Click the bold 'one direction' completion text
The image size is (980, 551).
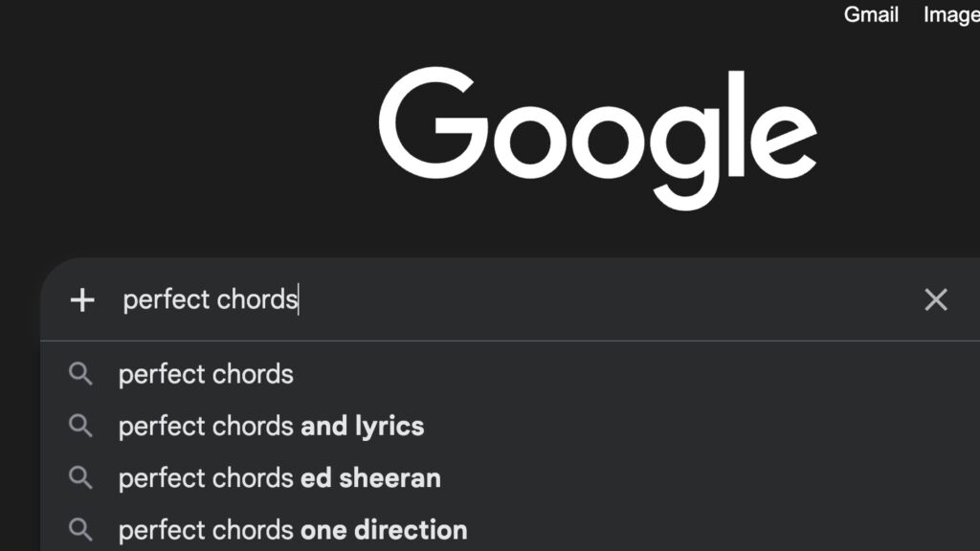click(x=385, y=529)
